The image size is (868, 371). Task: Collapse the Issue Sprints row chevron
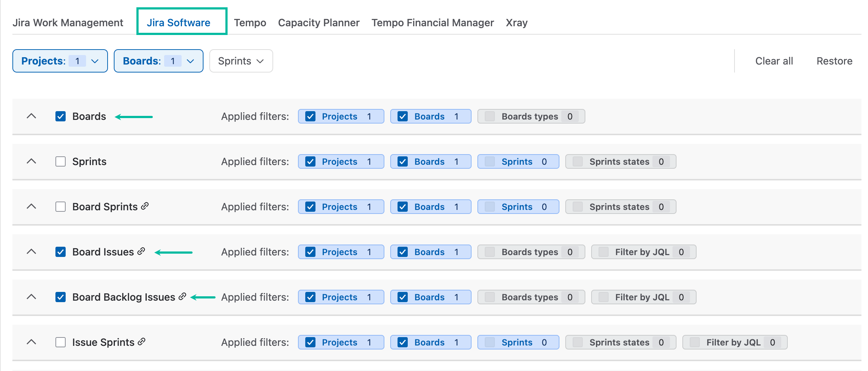coord(32,342)
